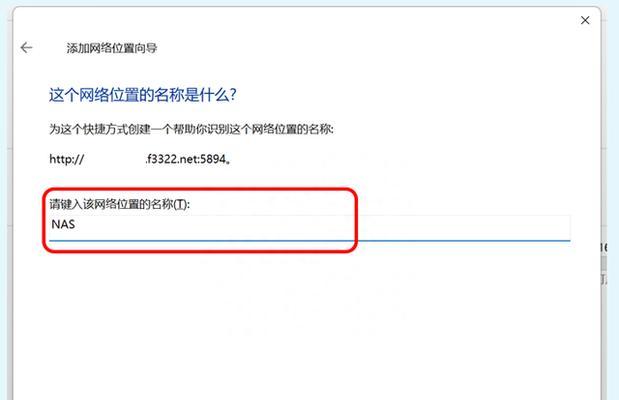Click the description text about creating a shortcut name

pos(191,129)
